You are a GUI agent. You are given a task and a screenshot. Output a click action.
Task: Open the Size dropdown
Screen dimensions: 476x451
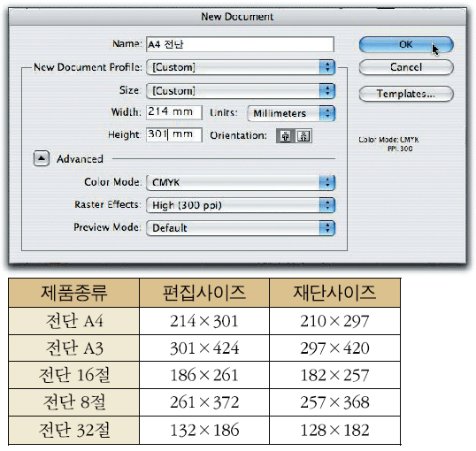coord(241,91)
